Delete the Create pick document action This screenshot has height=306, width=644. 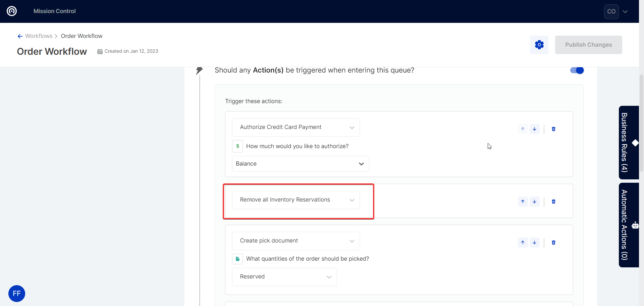coord(553,243)
